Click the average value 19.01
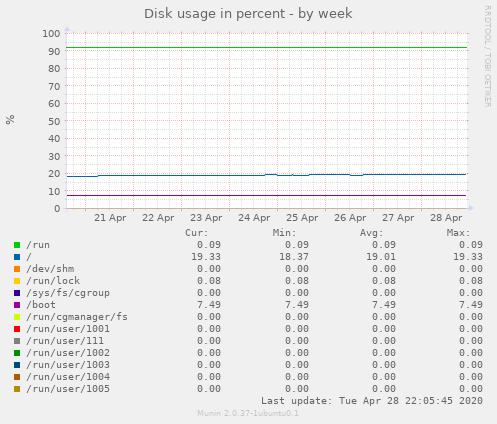The image size is (497, 424). click(x=381, y=257)
